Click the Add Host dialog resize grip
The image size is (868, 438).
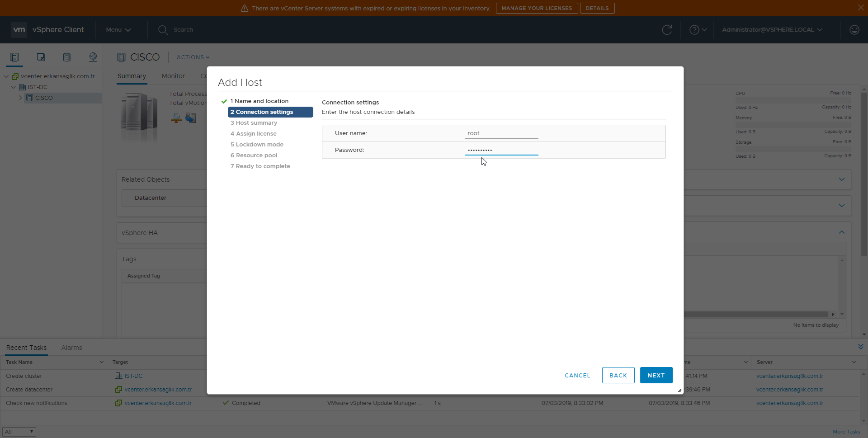(679, 390)
